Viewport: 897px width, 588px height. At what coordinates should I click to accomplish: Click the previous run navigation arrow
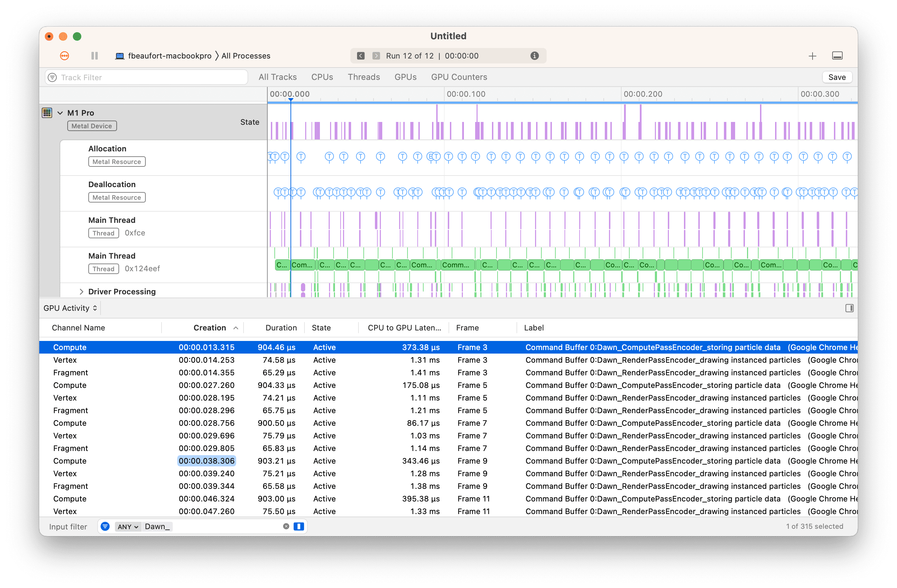pyautogui.click(x=360, y=56)
